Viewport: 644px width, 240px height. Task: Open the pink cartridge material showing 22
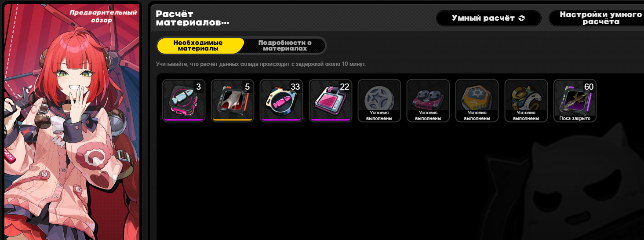(331, 101)
